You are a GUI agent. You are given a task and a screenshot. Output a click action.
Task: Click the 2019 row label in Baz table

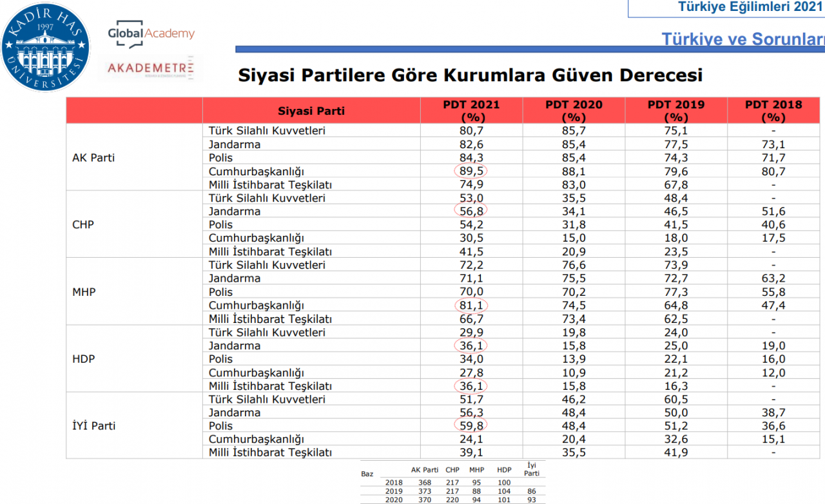coord(393,491)
